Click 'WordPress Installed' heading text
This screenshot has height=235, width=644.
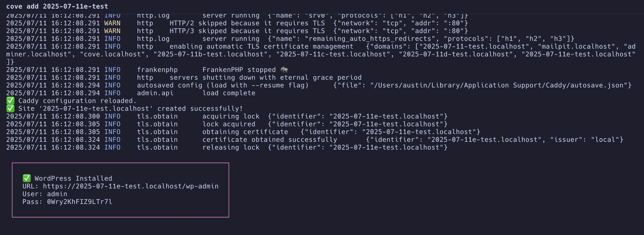[73, 178]
